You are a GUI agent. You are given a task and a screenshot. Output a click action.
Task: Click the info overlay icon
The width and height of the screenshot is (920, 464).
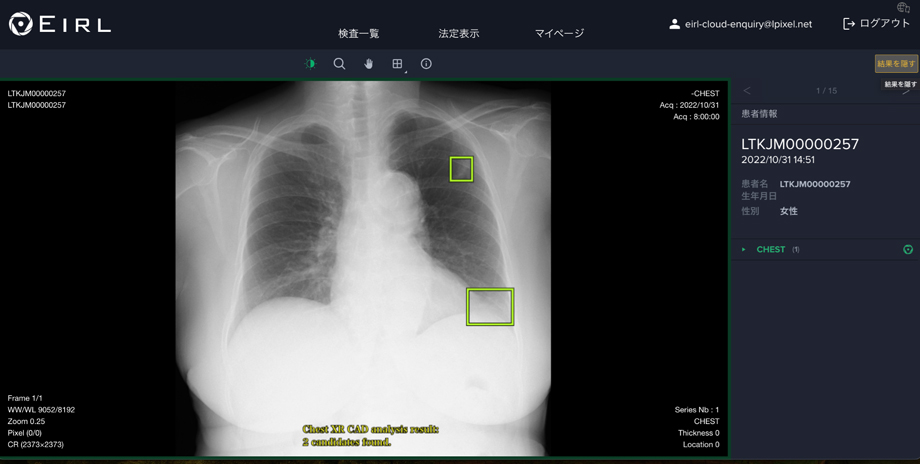tap(427, 64)
